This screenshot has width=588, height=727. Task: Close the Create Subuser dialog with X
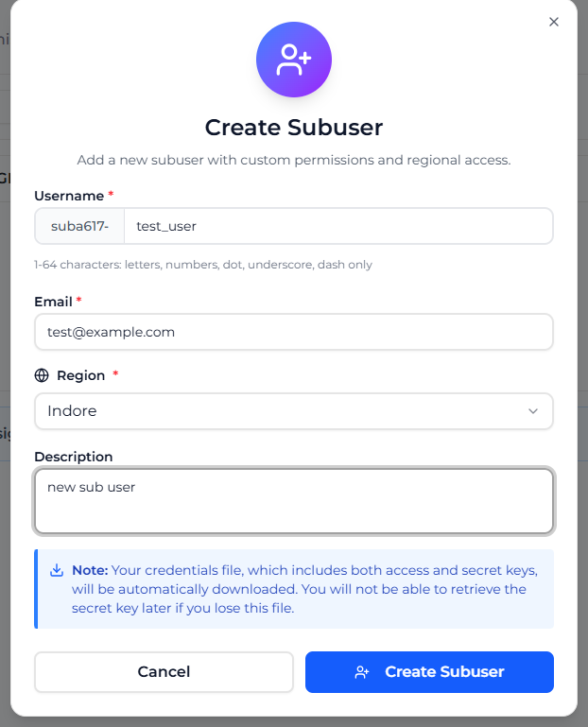554,22
